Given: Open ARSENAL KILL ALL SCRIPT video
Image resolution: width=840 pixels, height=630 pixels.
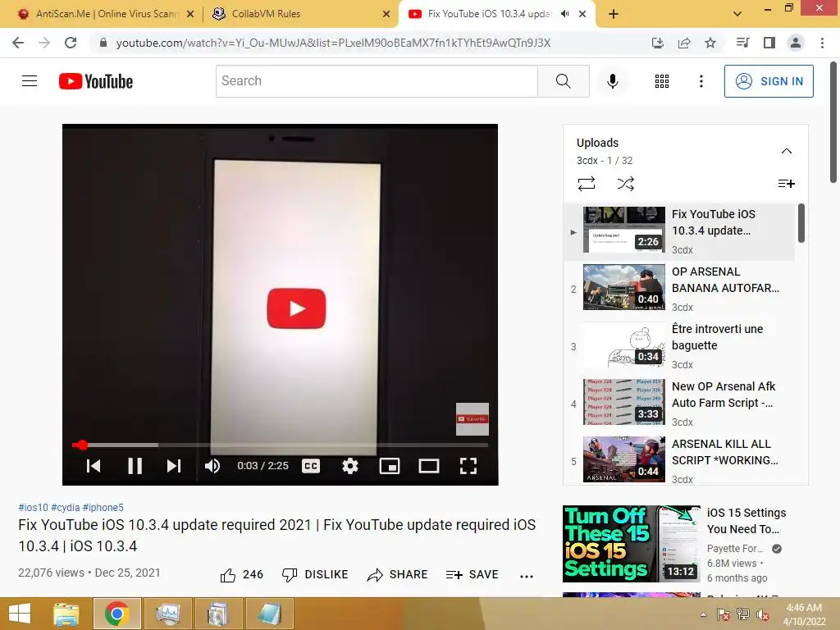Looking at the screenshot, I should [679, 460].
